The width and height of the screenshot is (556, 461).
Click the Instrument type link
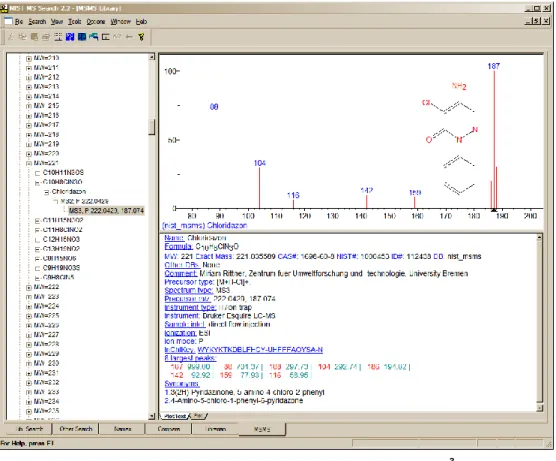tap(190, 307)
